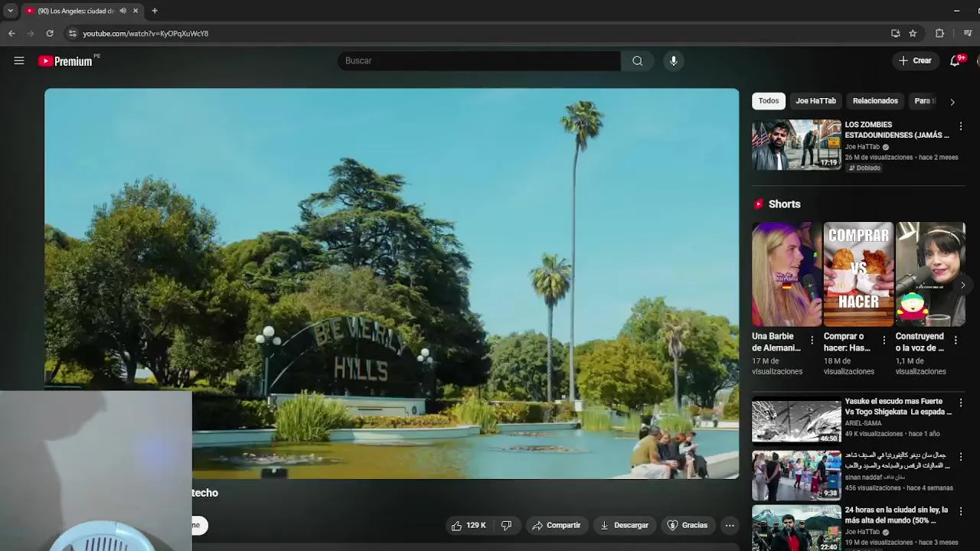The image size is (980, 551).
Task: Reload the page
Action: click(50, 33)
